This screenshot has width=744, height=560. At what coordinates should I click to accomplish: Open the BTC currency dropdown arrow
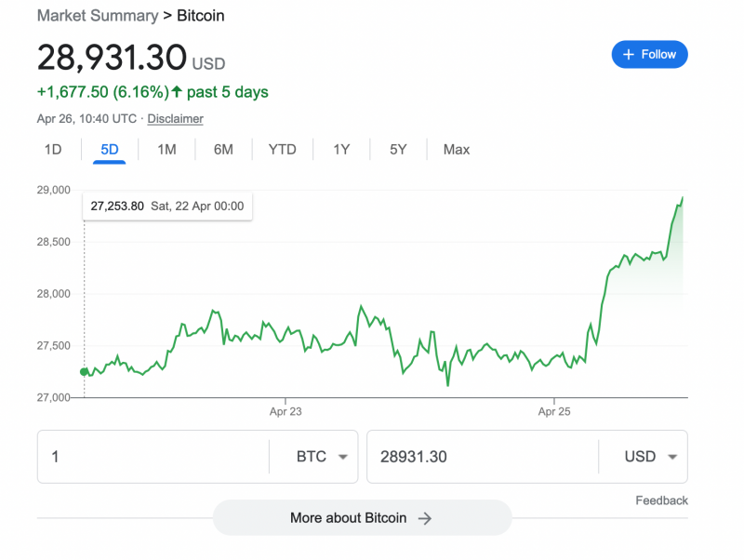pyautogui.click(x=342, y=457)
